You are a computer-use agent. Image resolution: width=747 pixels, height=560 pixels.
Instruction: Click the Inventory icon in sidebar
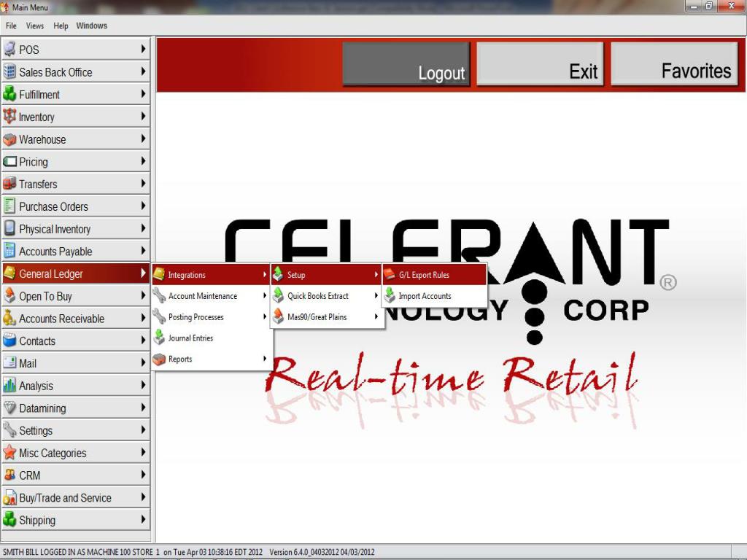click(9, 116)
